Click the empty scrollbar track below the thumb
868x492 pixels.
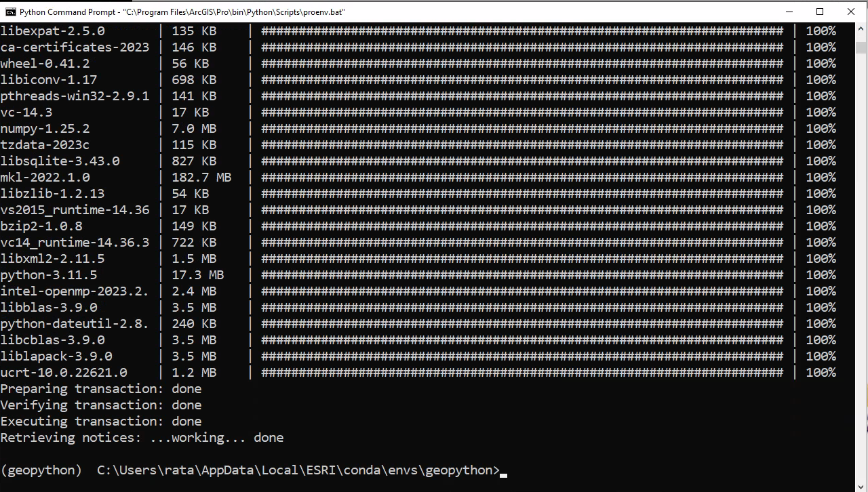861,271
